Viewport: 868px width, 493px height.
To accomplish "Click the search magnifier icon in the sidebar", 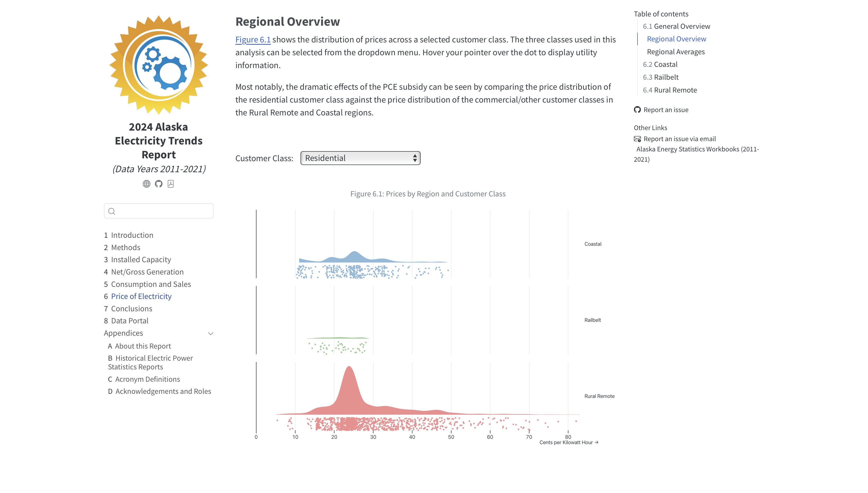I will coord(112,211).
